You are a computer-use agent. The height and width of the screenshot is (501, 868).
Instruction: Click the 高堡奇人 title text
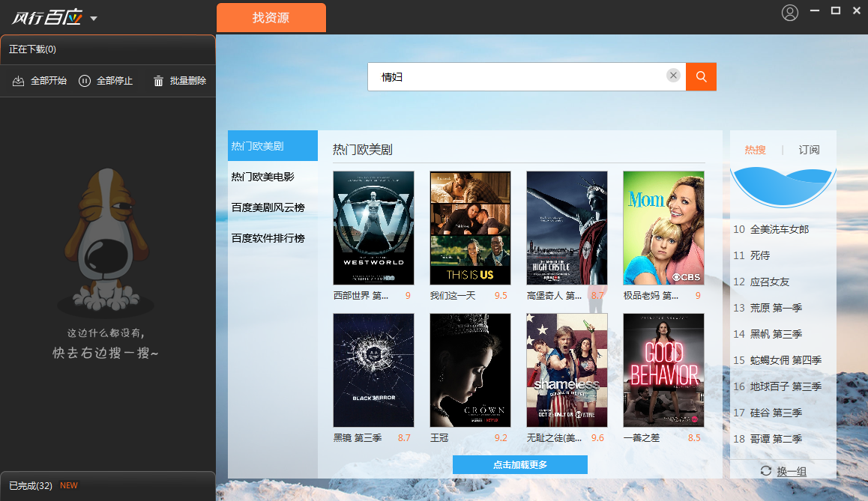point(554,296)
